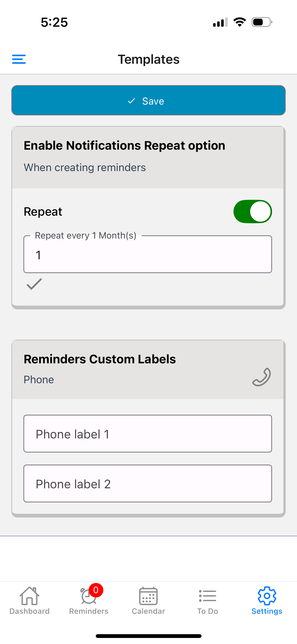Open To Do list icon

pos(208,596)
